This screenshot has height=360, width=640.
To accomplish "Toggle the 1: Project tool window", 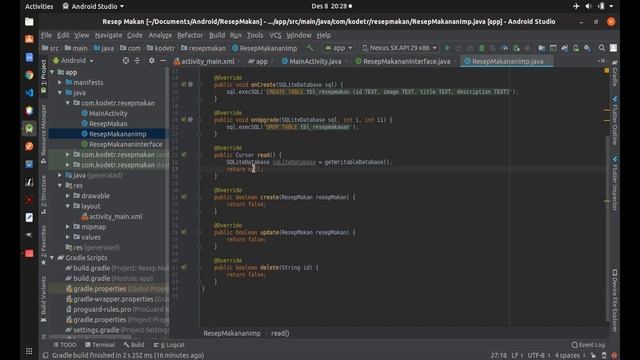I will click(x=44, y=77).
